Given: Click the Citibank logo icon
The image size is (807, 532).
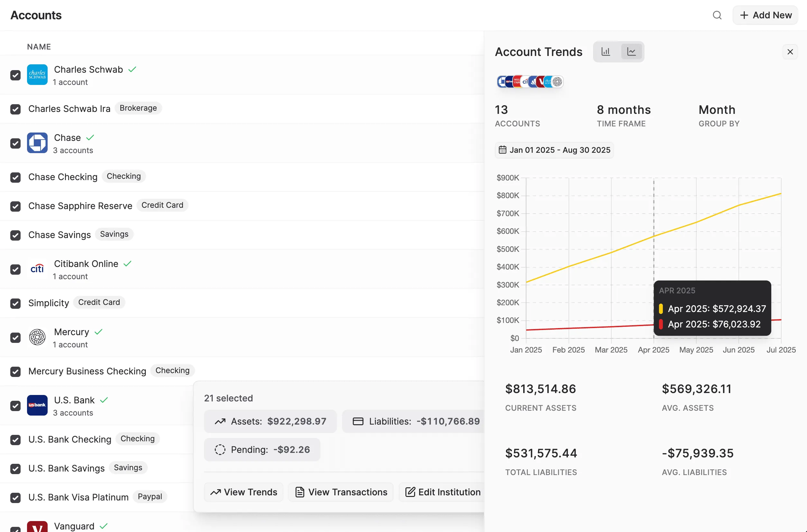Looking at the screenshot, I should pos(37,269).
